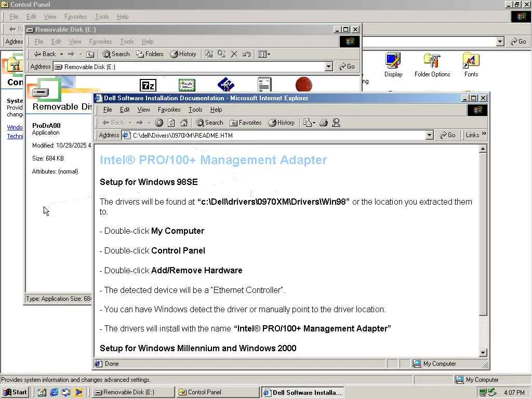This screenshot has height=399, width=532.
Task: Click the Up folder icon in Removable Disk
Action: (90, 54)
